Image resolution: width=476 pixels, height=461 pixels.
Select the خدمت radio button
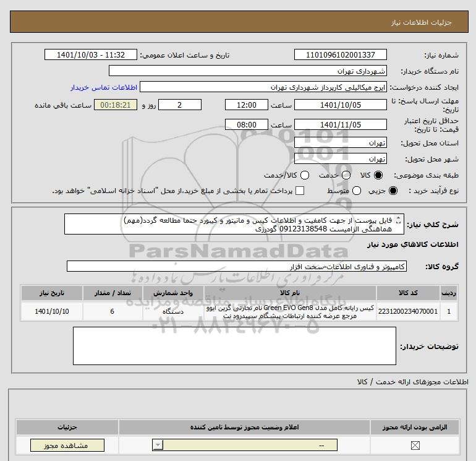[346, 175]
